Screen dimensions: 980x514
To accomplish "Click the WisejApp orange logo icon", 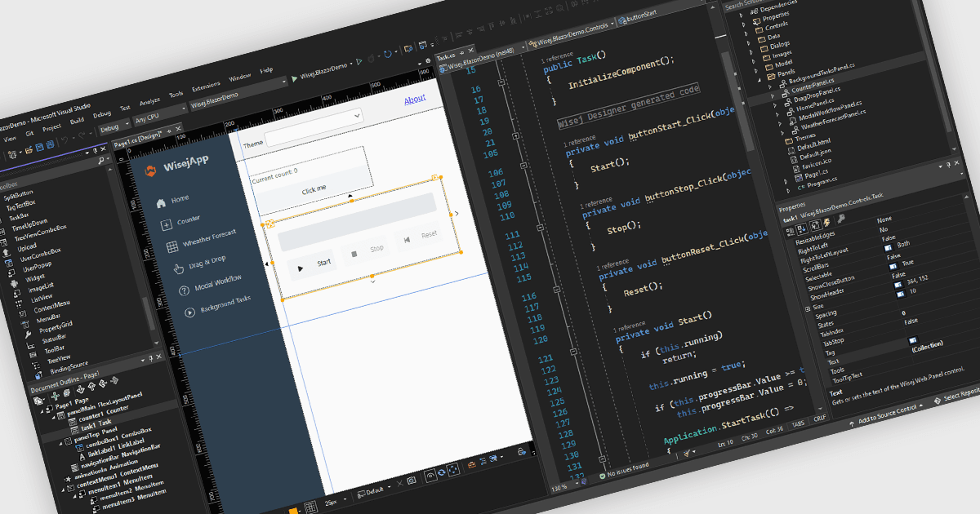I will (149, 171).
